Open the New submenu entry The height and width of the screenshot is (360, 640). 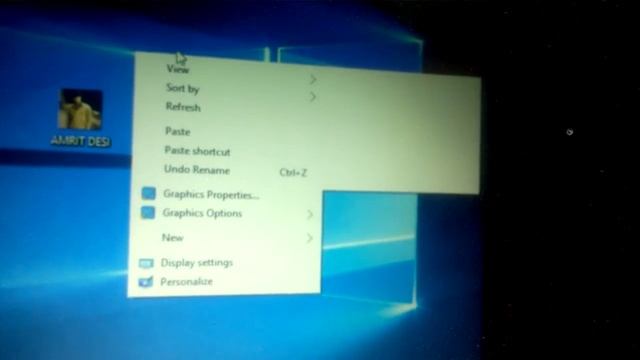click(173, 238)
